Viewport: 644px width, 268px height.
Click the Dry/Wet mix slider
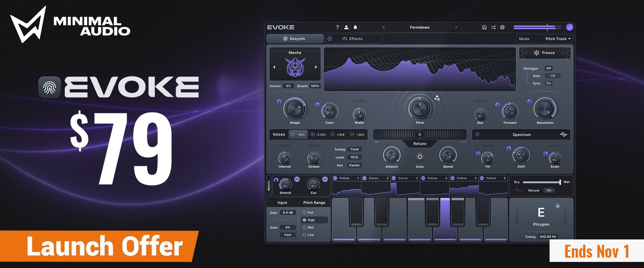pos(542,182)
